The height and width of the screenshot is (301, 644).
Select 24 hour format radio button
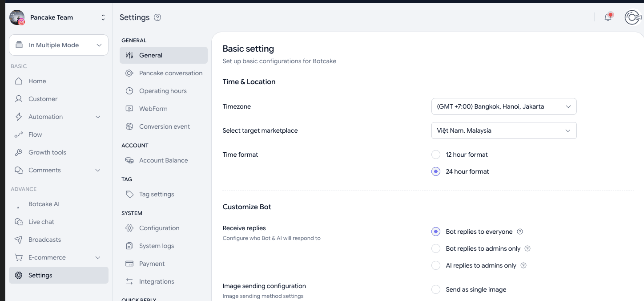[436, 171]
